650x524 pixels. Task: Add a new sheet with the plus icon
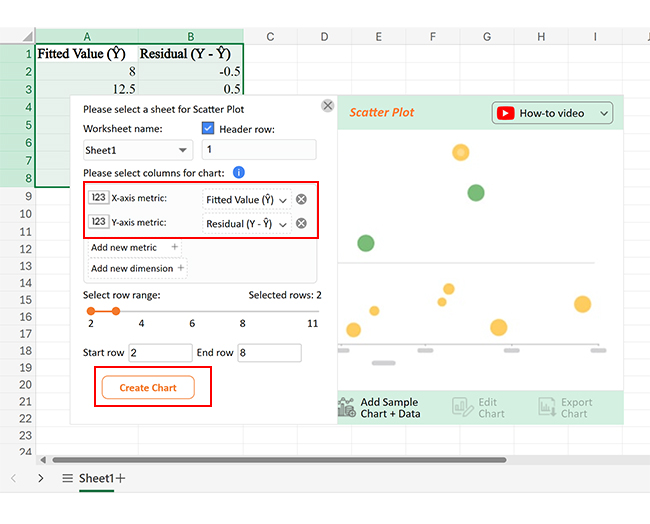point(120,478)
